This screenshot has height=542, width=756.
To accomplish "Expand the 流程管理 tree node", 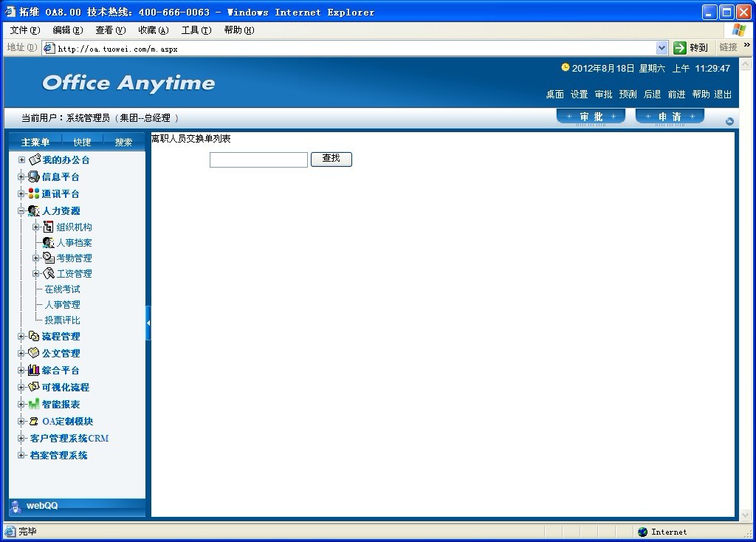I will tap(21, 336).
